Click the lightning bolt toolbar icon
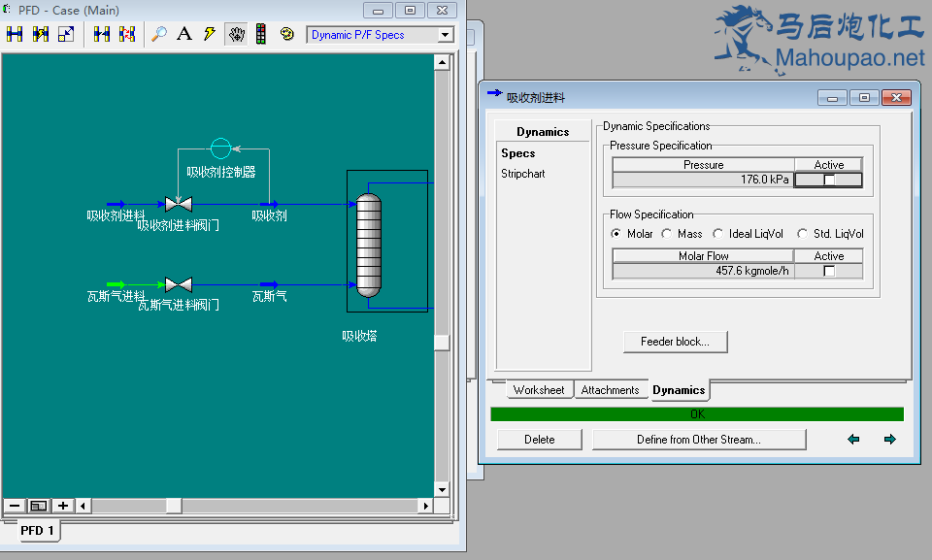This screenshot has width=932, height=560. click(210, 35)
